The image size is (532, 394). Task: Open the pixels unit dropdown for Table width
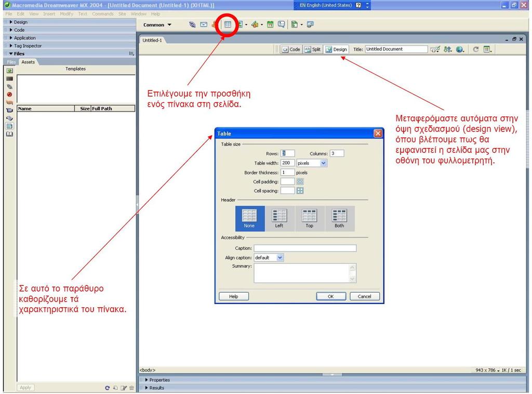coord(323,163)
